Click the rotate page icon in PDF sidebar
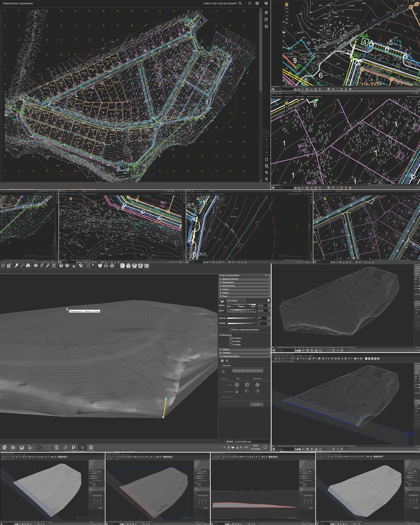Image resolution: width=420 pixels, height=525 pixels. pyautogui.click(x=266, y=159)
